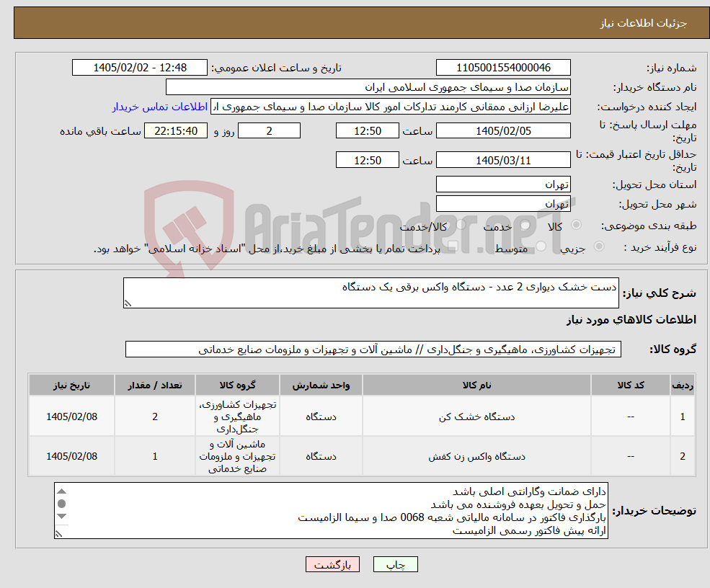Select the خدمت radio button
Viewport: 710px width, 588px height.
pos(525,225)
